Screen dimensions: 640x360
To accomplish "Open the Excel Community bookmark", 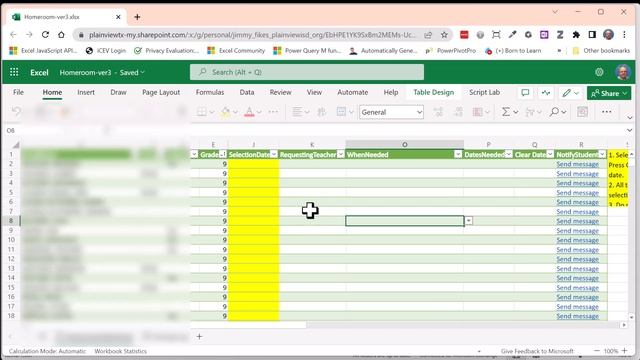I will click(x=237, y=51).
